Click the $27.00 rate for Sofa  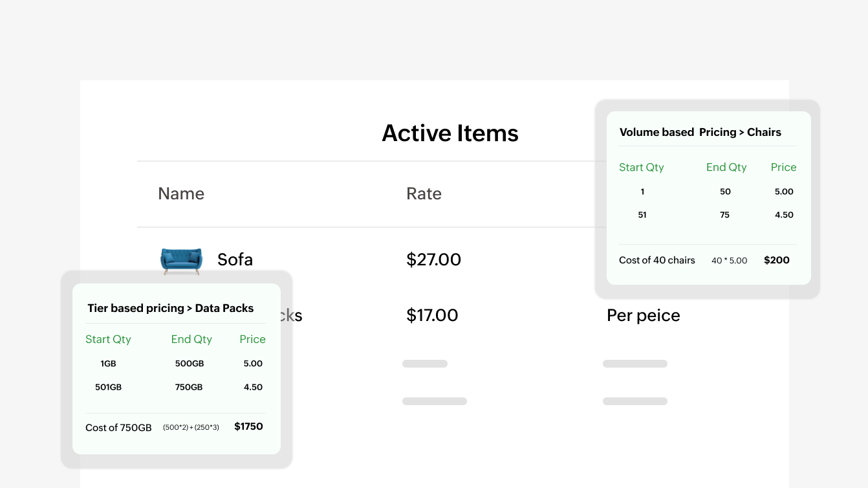pos(433,260)
